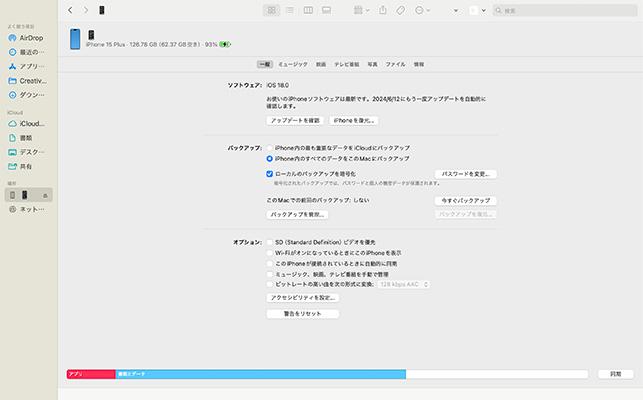643x400 pixels.
Task: Go forward with the toolbar forward arrow
Action: [x=86, y=10]
